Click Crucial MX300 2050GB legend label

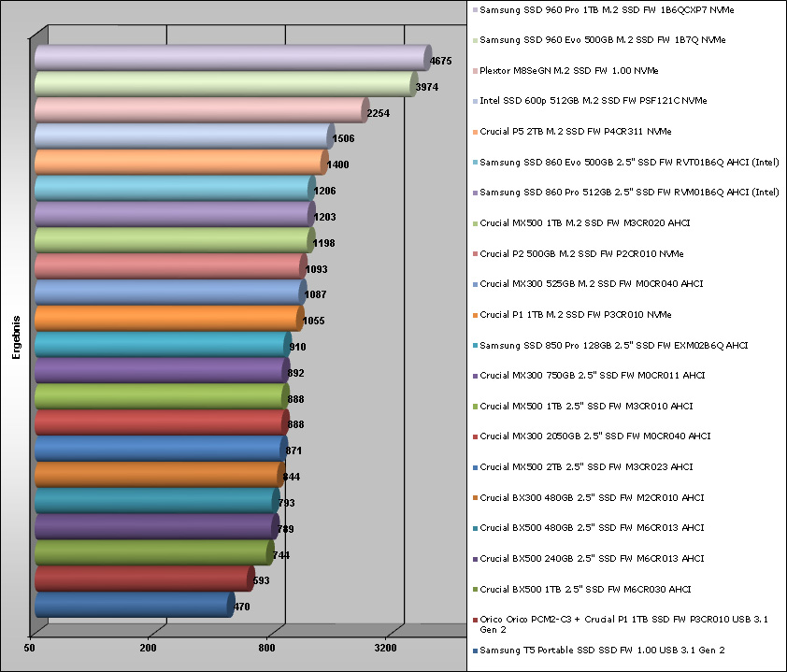(x=594, y=436)
